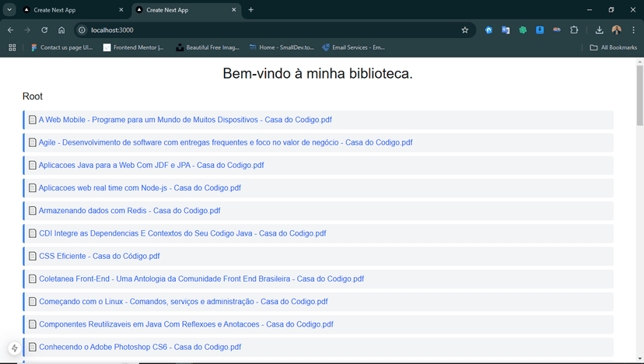Show browser downloads
Screen dimensions: 644x364
pos(599,30)
